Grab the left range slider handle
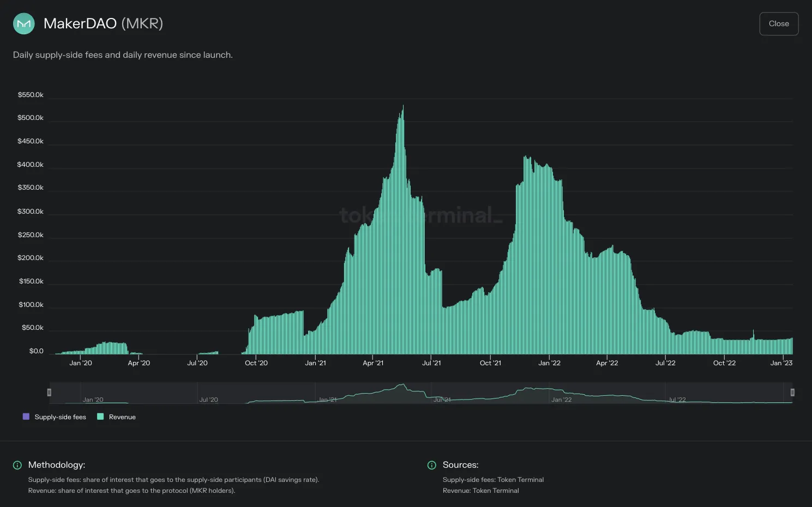This screenshot has height=507, width=812. coord(49,393)
